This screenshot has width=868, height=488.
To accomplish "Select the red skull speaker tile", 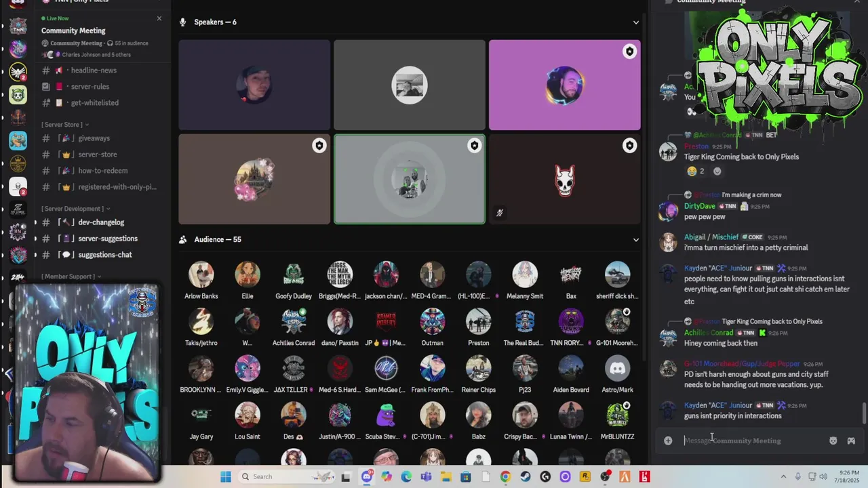I will point(564,179).
